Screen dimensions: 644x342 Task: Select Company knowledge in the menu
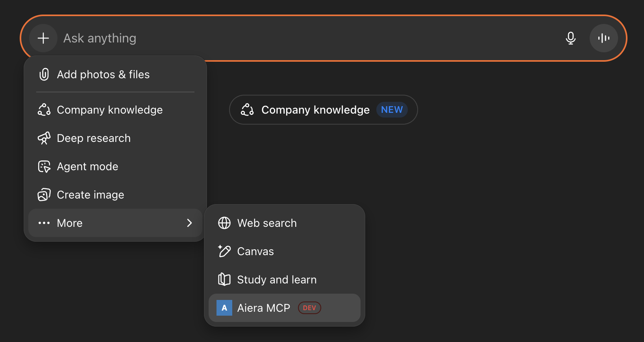coord(109,110)
